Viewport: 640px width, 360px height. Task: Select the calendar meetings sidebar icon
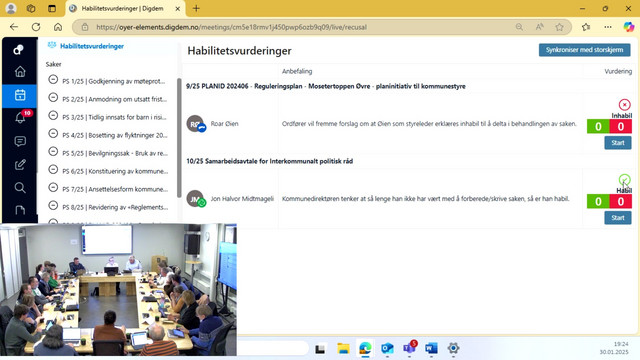[20, 96]
